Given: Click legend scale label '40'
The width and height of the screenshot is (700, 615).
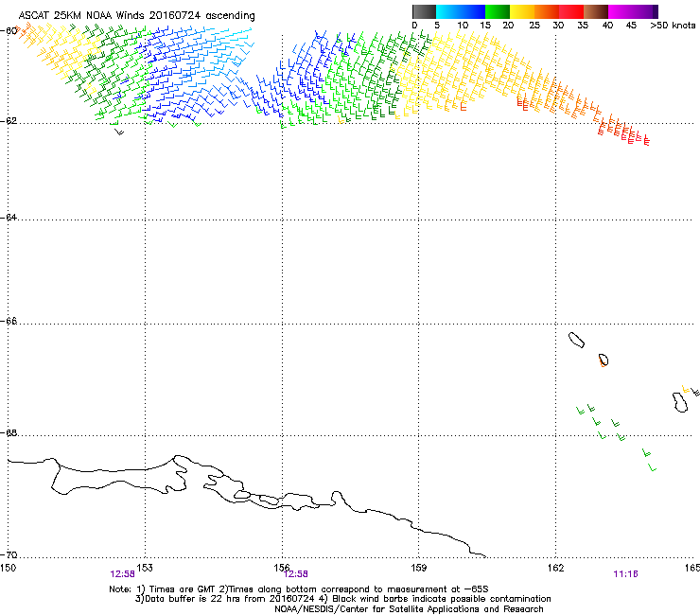Looking at the screenshot, I should [x=607, y=26].
